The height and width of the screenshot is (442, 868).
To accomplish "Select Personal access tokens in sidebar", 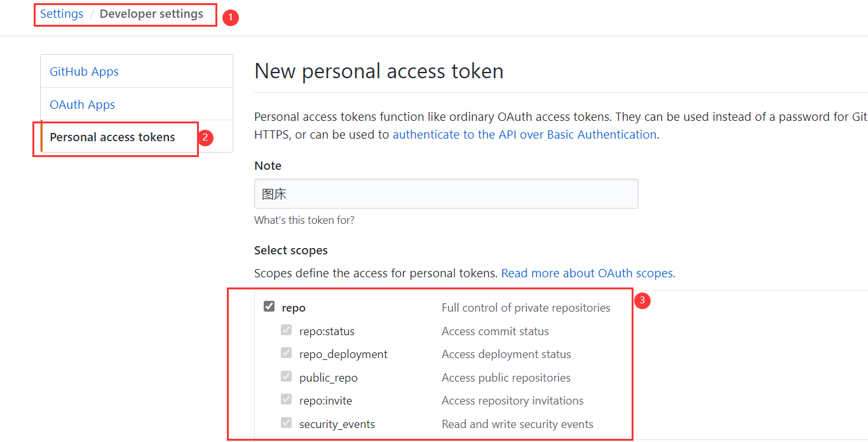I will [112, 137].
